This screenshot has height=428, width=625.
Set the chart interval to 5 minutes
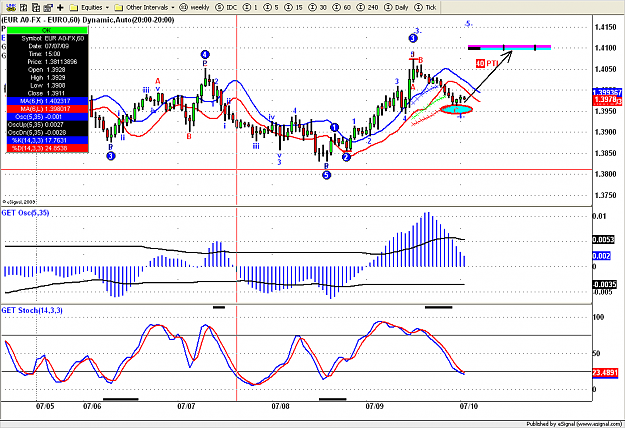(271, 7)
